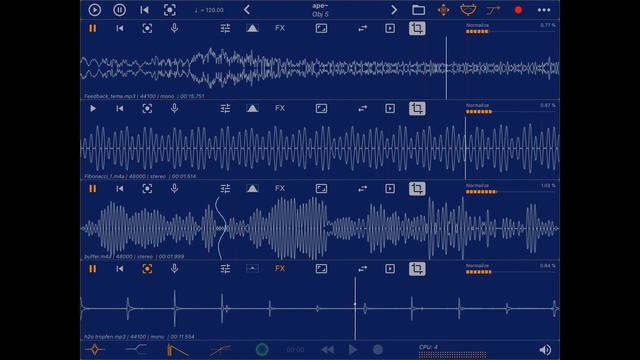Click the crop icon on the Feedback_tema.mp3 track
The width and height of the screenshot is (640, 360).
pos(417,28)
